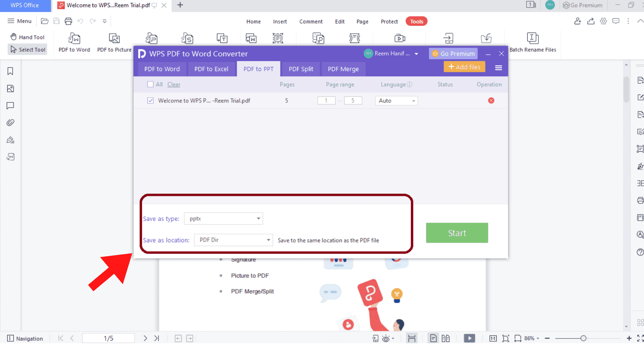644x348 pixels.
Task: Switch to the WPS Office home tab
Action: pyautogui.click(x=25, y=6)
